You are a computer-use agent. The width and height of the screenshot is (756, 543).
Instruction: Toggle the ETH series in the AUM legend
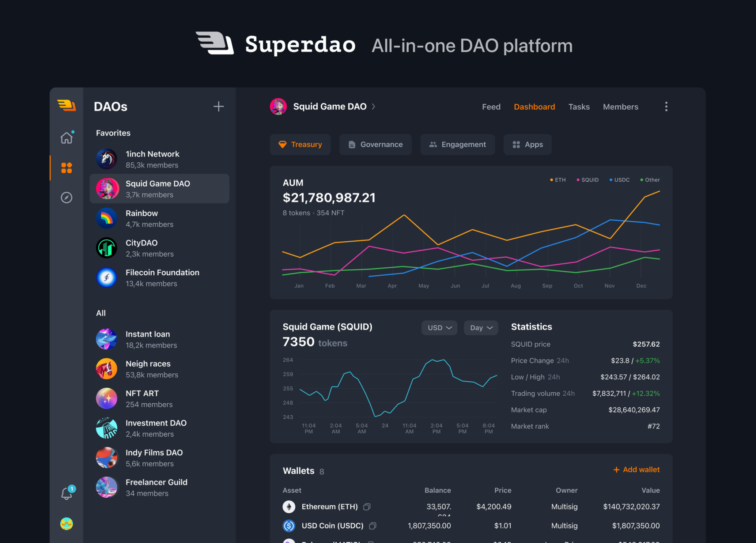point(558,180)
